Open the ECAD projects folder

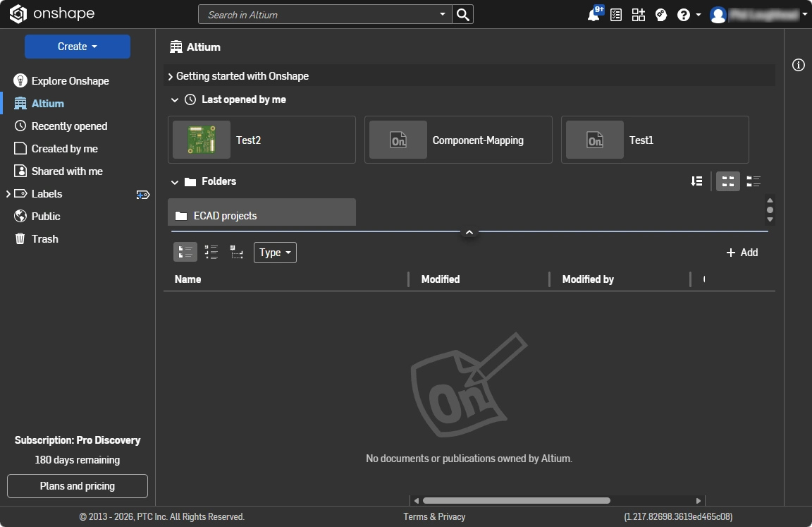[262, 212]
